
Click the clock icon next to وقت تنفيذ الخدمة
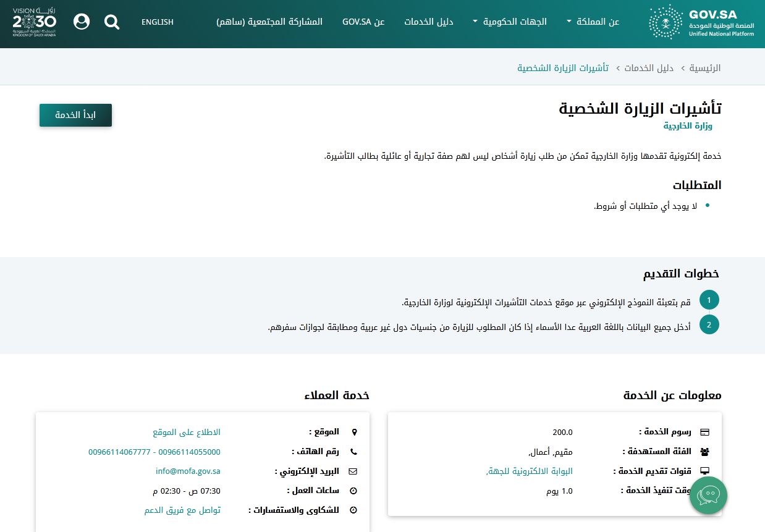click(705, 490)
